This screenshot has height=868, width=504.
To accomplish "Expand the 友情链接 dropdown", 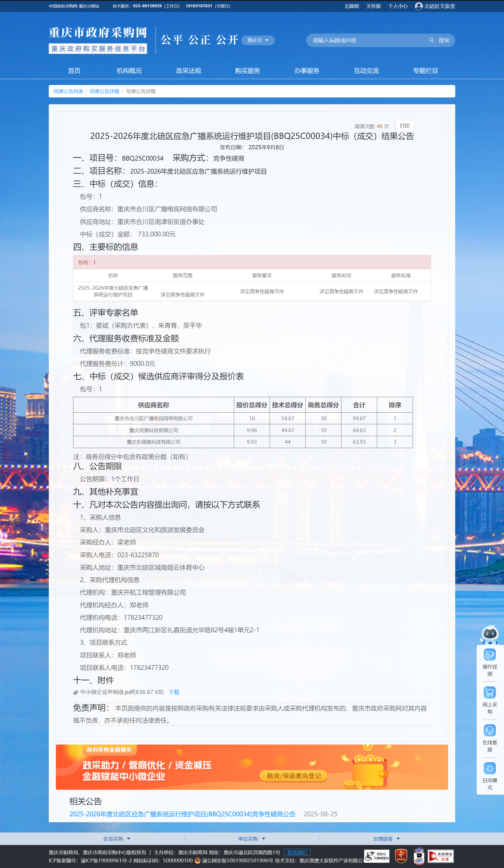I will tap(386, 839).
